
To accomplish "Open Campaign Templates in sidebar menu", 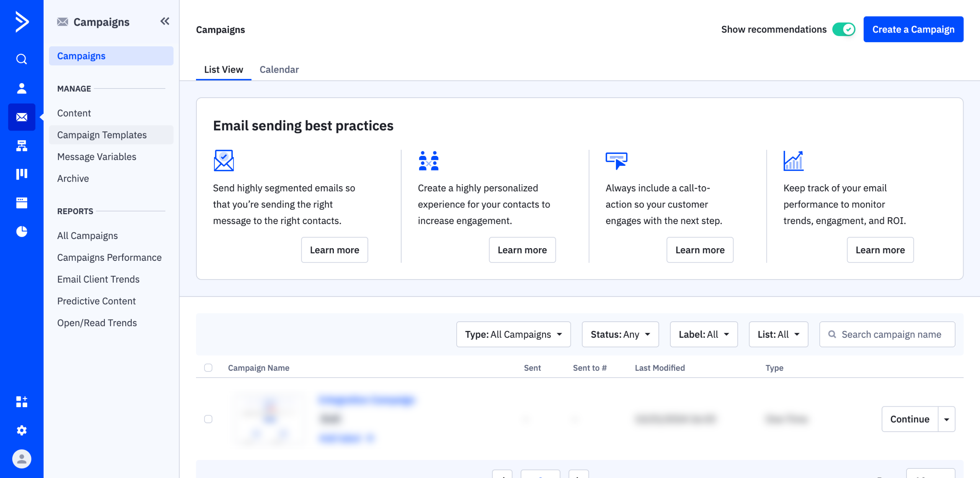I will tap(102, 135).
